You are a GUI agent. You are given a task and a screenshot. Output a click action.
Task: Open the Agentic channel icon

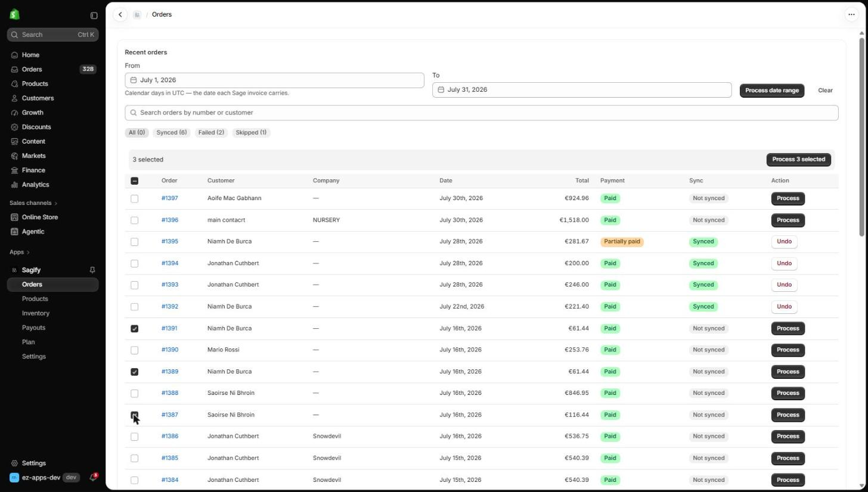pos(15,232)
